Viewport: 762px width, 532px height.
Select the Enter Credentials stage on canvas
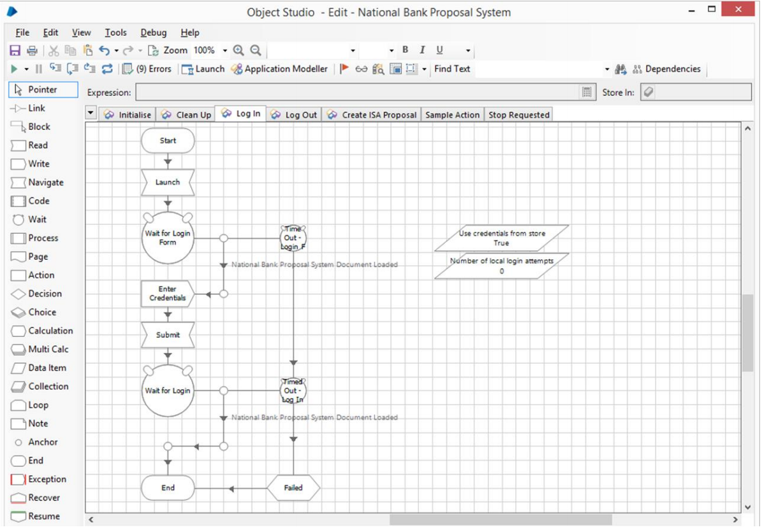point(168,294)
